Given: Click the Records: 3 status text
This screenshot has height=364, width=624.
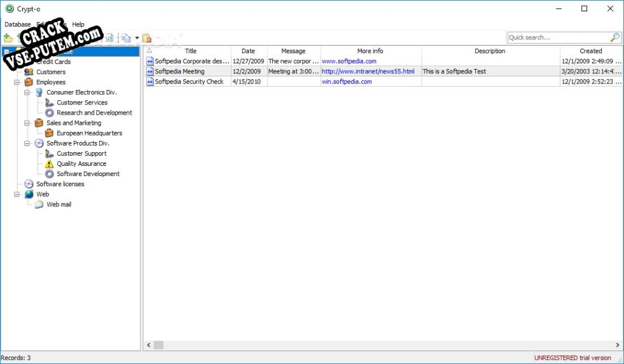Looking at the screenshot, I should coord(16,357).
